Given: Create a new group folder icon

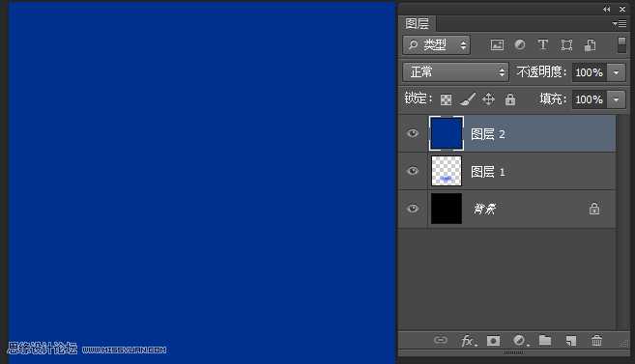Looking at the screenshot, I should pos(545,341).
